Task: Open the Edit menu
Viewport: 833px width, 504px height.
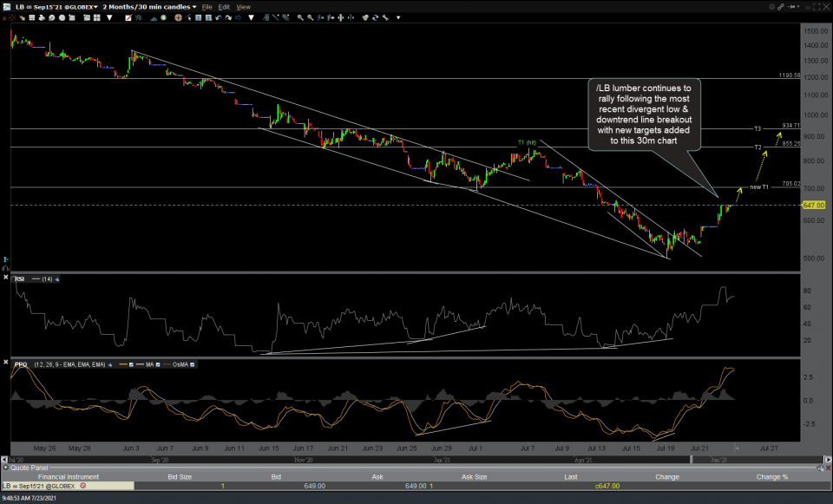Action: 225,7
